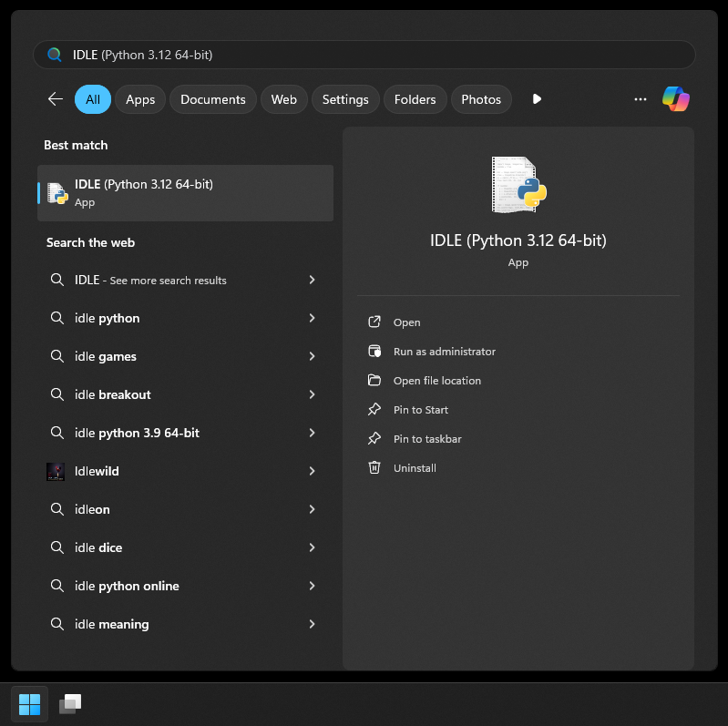Open the Copilot icon in search header
Viewport: 728px width, 726px height.
point(675,99)
